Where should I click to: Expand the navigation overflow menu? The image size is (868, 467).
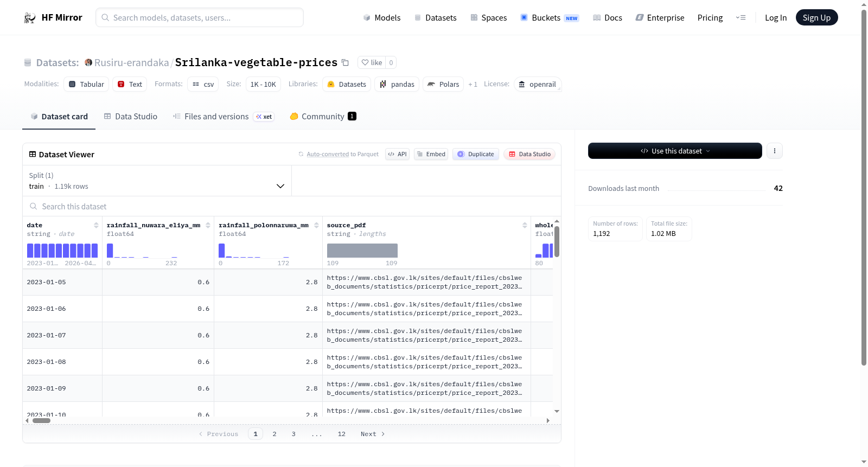tap(741, 18)
